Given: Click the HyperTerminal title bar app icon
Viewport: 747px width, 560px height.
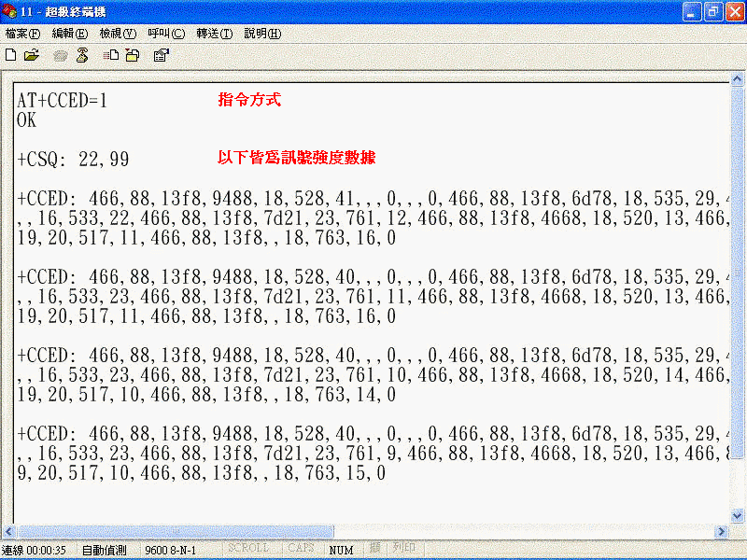Looking at the screenshot, I should (10, 11).
